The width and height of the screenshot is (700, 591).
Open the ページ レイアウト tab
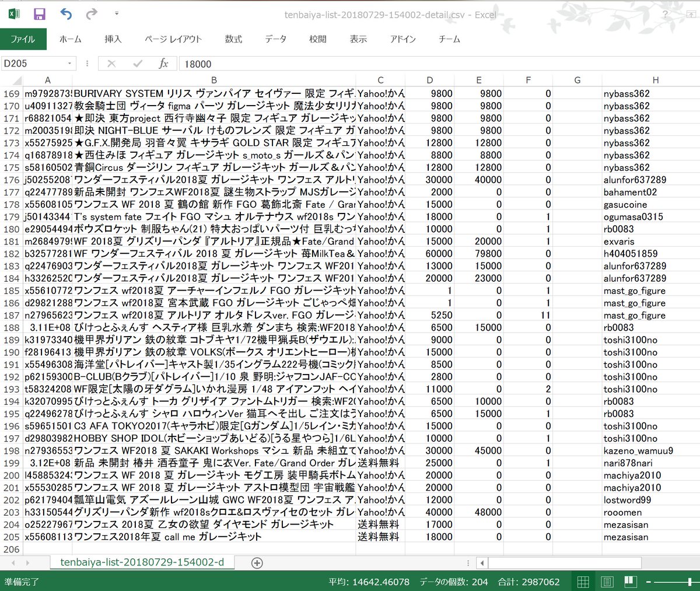click(x=173, y=39)
